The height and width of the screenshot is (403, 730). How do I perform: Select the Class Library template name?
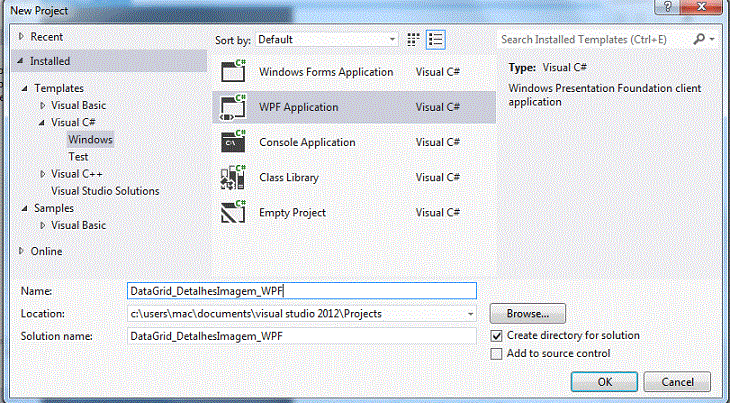289,177
